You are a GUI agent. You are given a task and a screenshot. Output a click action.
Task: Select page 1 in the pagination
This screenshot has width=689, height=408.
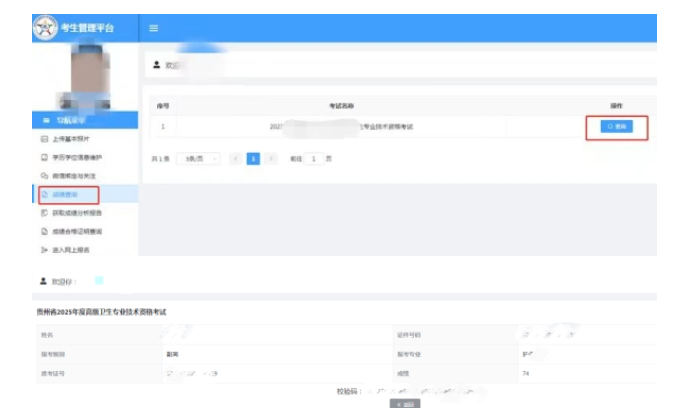click(253, 158)
